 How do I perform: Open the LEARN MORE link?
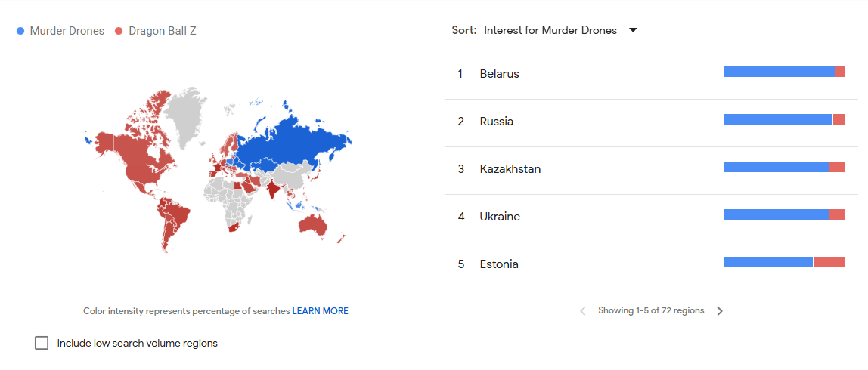pyautogui.click(x=321, y=311)
